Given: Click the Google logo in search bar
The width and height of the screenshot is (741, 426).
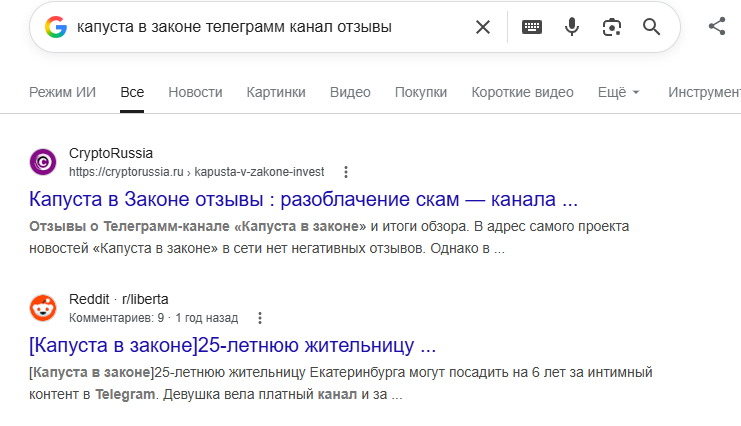Looking at the screenshot, I should pyautogui.click(x=56, y=27).
